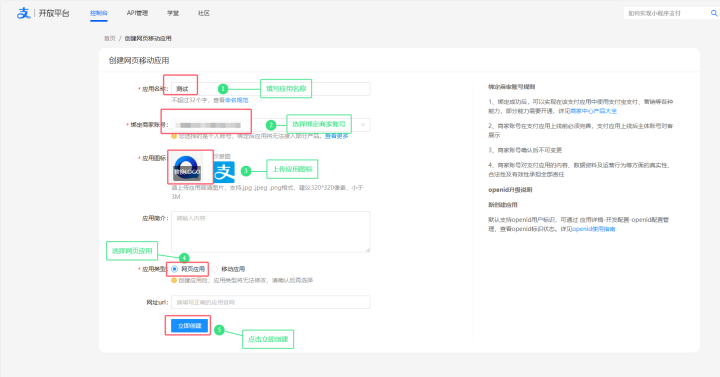The width and height of the screenshot is (720, 377).
Task: Expand the 绑定商家账号 dropdown arrow
Action: click(x=363, y=124)
